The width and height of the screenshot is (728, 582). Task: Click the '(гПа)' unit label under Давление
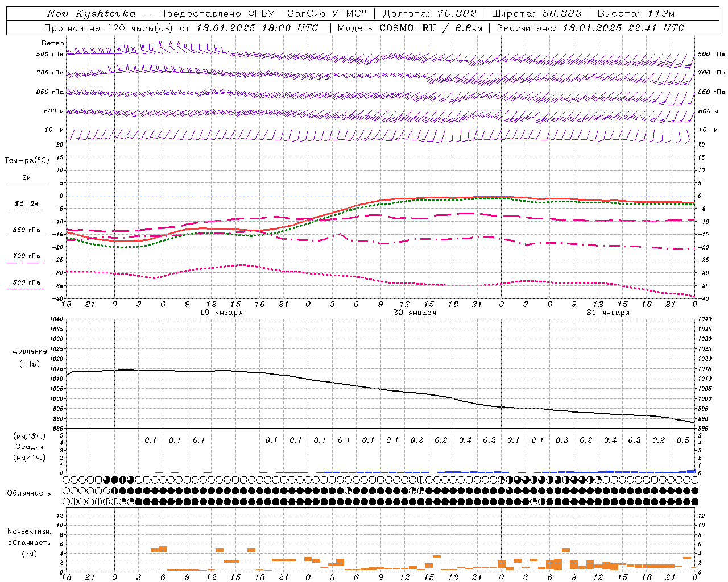(x=30, y=364)
